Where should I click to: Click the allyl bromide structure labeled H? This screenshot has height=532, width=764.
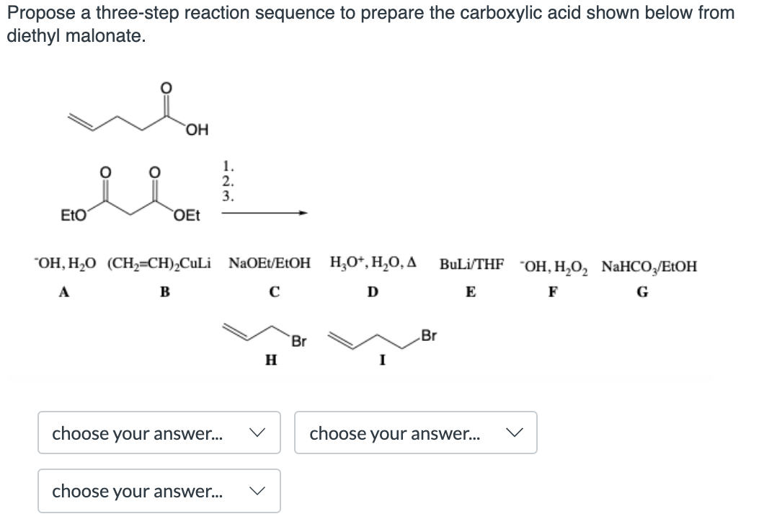tap(262, 335)
